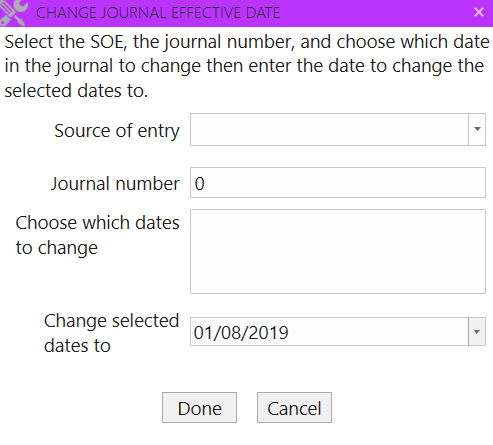
Task: Click inside the Source of entry combo box
Action: 329,129
